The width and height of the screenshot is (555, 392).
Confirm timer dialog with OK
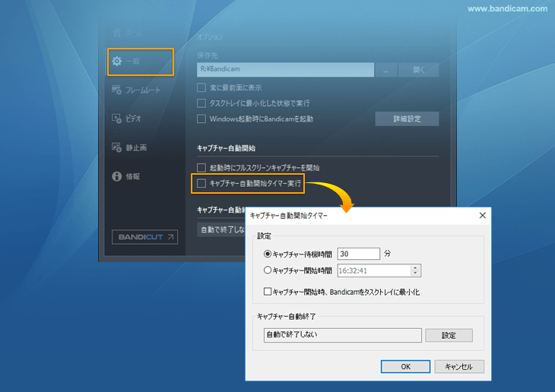(406, 366)
